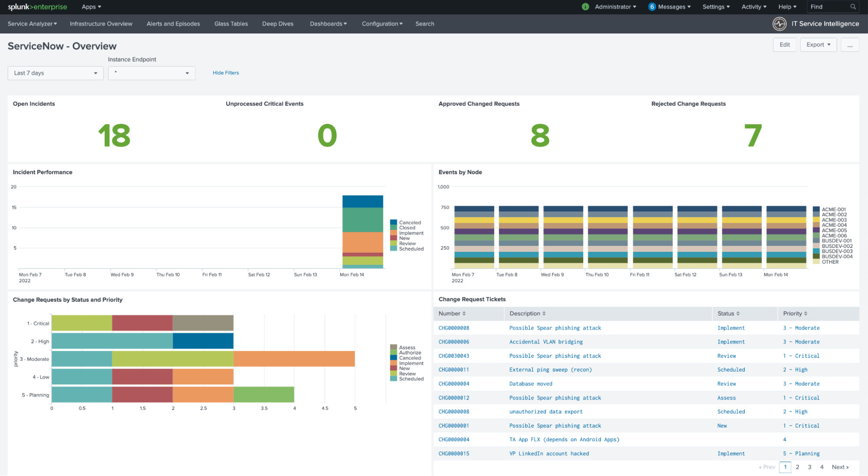
Task: Click the blue Messages count badge
Action: click(652, 7)
